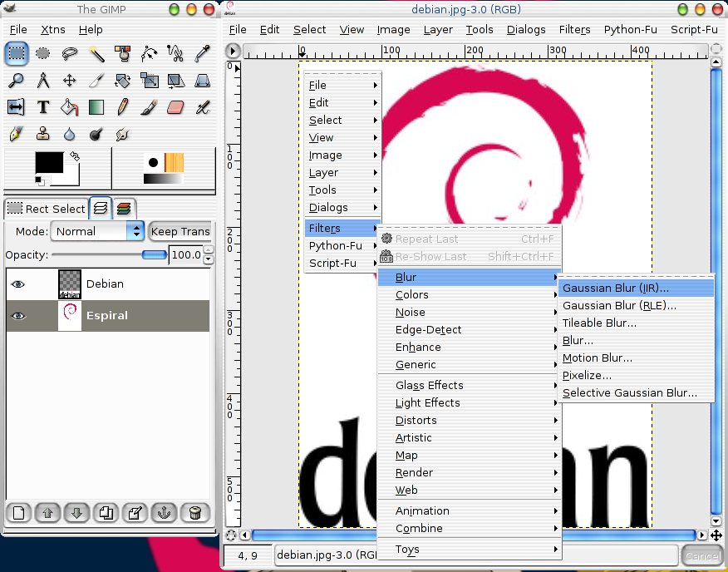Select the Clone stamp tool
728x572 pixels.
42,135
